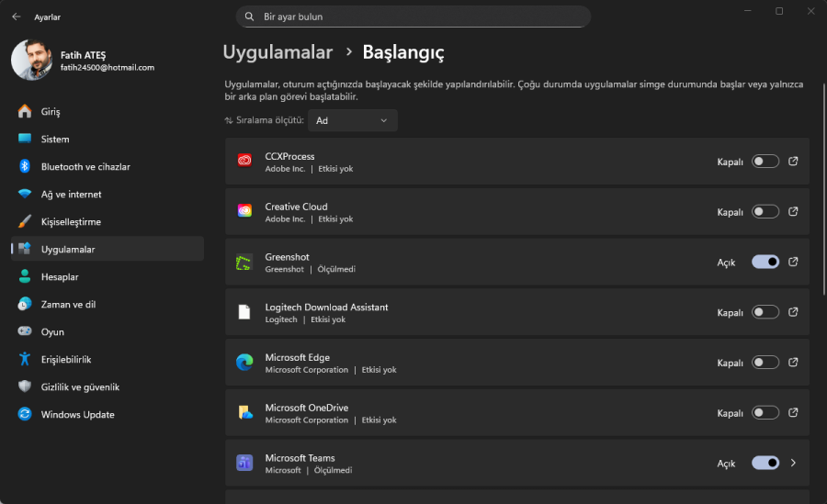Turn off Microsoft Teams startup toggle
Screen dimensions: 827x504
click(765, 463)
